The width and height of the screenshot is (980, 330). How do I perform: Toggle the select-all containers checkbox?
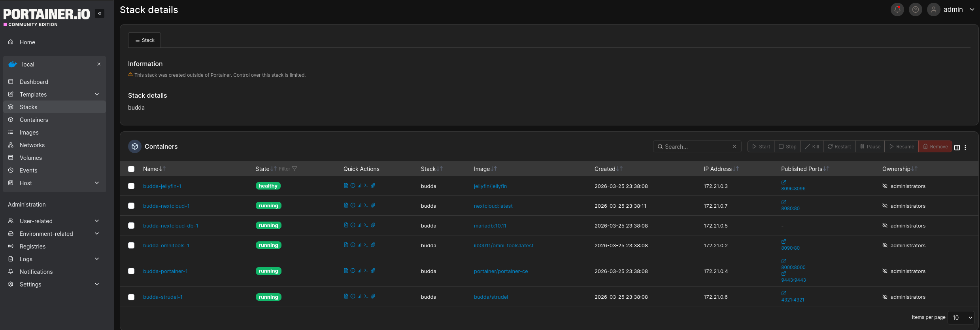click(x=131, y=169)
